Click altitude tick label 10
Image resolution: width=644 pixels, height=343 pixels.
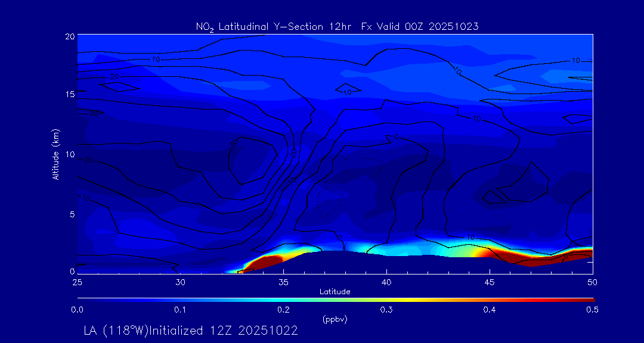coord(70,154)
